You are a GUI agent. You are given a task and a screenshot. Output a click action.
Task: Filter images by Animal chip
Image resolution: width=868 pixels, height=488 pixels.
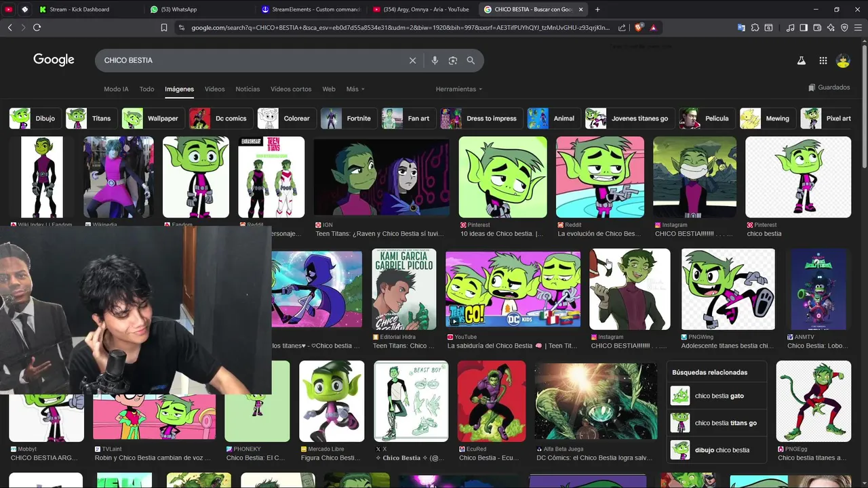pos(553,118)
